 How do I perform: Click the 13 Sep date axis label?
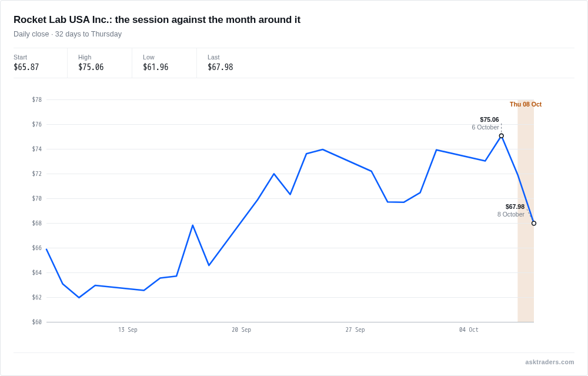[x=128, y=330]
